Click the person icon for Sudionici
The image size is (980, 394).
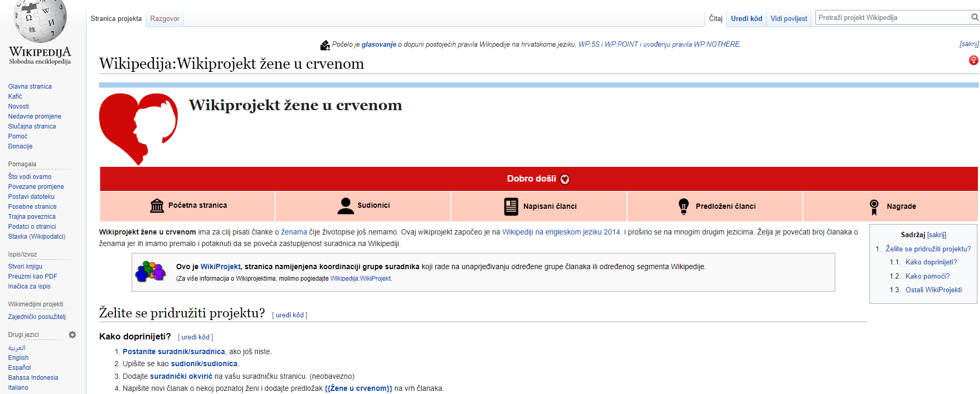pyautogui.click(x=346, y=206)
